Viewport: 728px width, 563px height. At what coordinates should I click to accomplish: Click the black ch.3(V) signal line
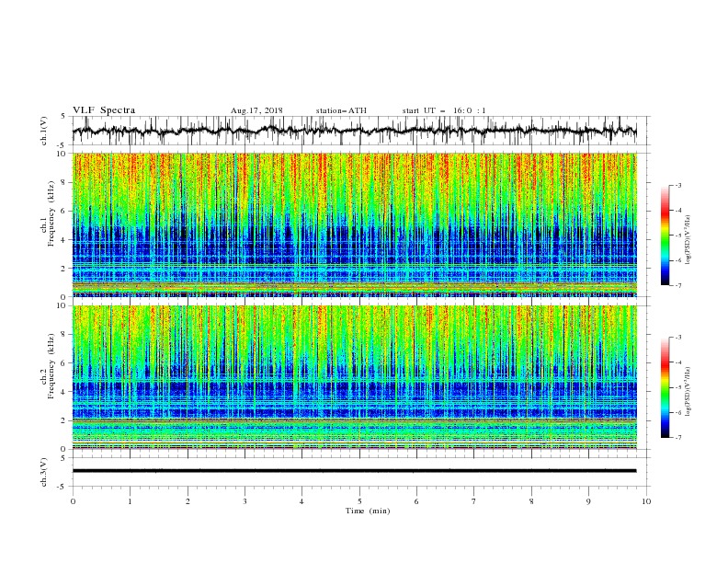(354, 471)
